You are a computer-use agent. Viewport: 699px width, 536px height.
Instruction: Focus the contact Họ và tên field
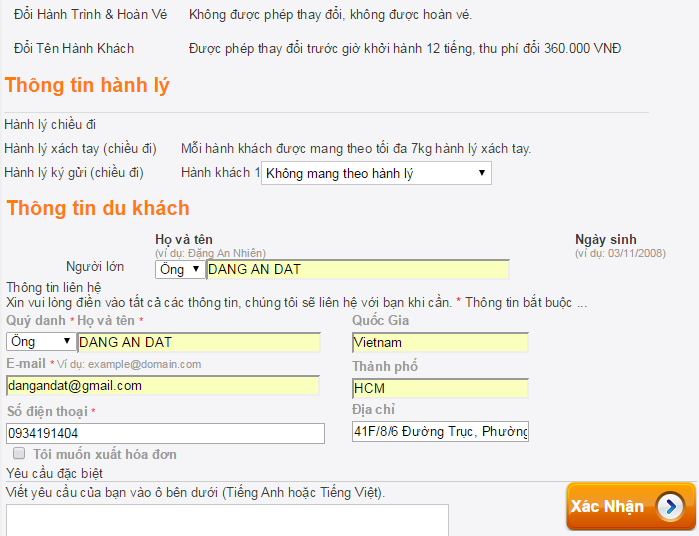198,342
